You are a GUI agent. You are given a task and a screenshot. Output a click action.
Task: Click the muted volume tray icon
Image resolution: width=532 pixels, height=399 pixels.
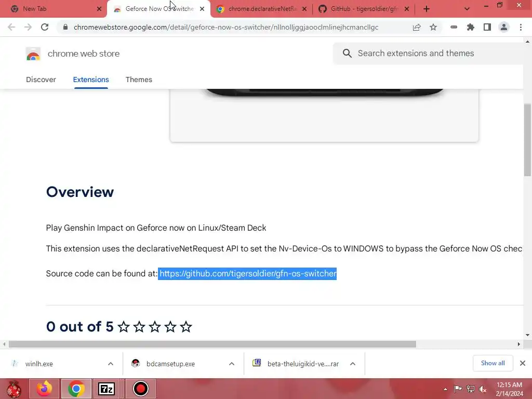[483, 389]
